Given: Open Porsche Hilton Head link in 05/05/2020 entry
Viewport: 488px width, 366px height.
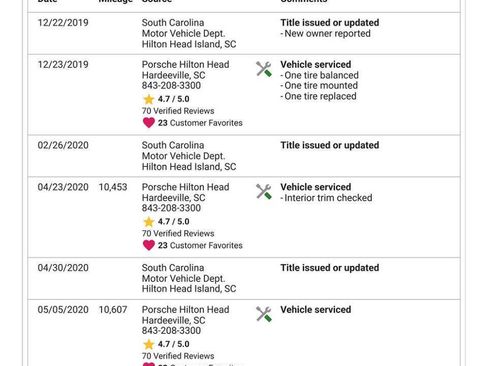Looking at the screenshot, I should click(185, 309).
